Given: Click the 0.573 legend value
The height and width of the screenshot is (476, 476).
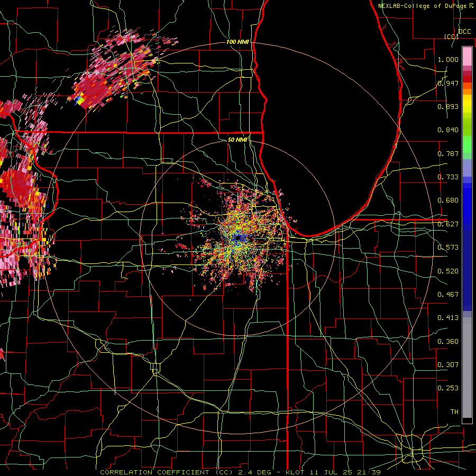Looking at the screenshot, I should pos(448,248).
